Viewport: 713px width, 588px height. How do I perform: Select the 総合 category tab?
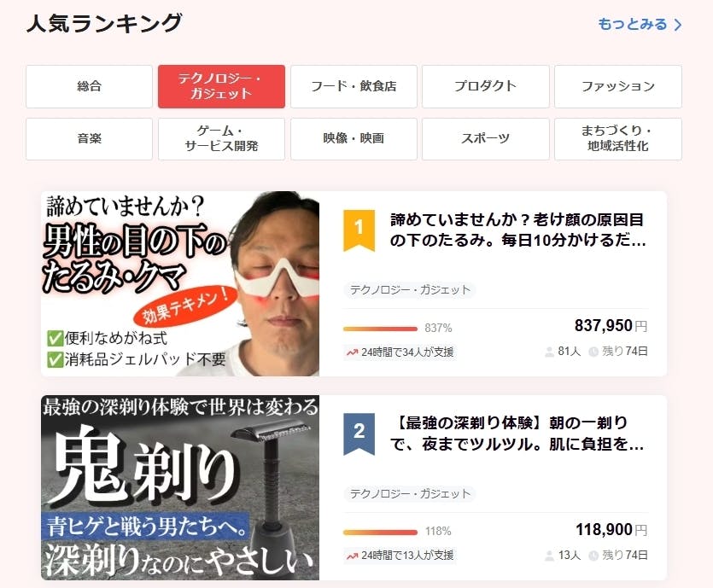pyautogui.click(x=89, y=86)
